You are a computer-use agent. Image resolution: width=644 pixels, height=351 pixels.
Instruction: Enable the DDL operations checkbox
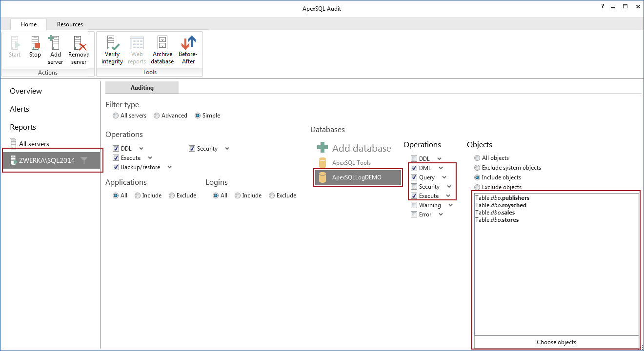[x=116, y=148]
